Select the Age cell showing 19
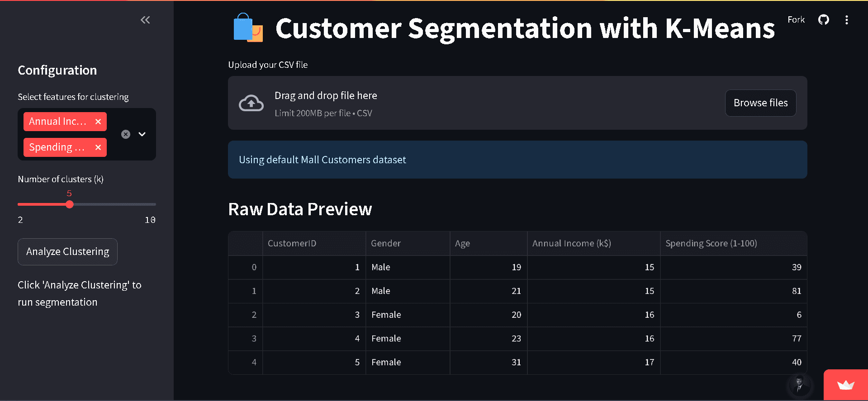 pos(489,267)
